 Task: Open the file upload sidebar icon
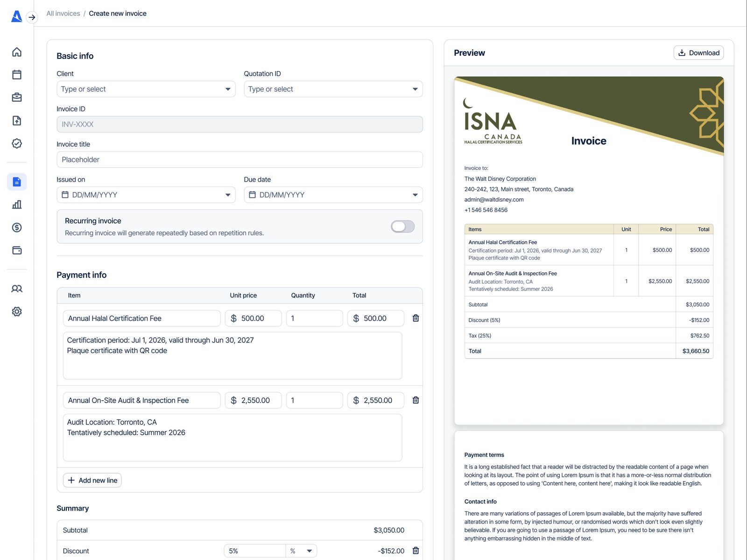tap(17, 121)
